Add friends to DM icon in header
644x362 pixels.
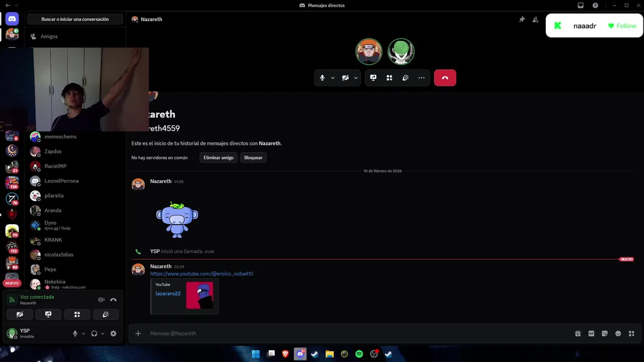click(x=535, y=20)
